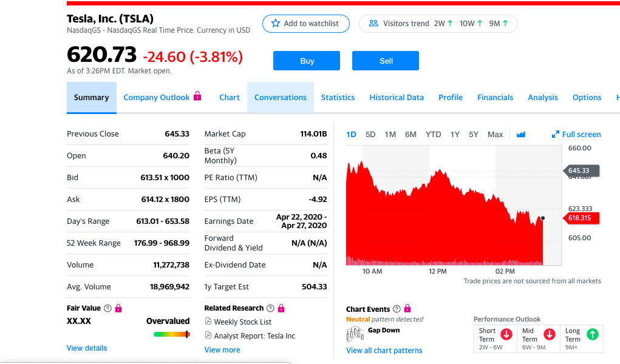Go to the Profile tab
Screen dimensions: 620x364
pyautogui.click(x=451, y=98)
